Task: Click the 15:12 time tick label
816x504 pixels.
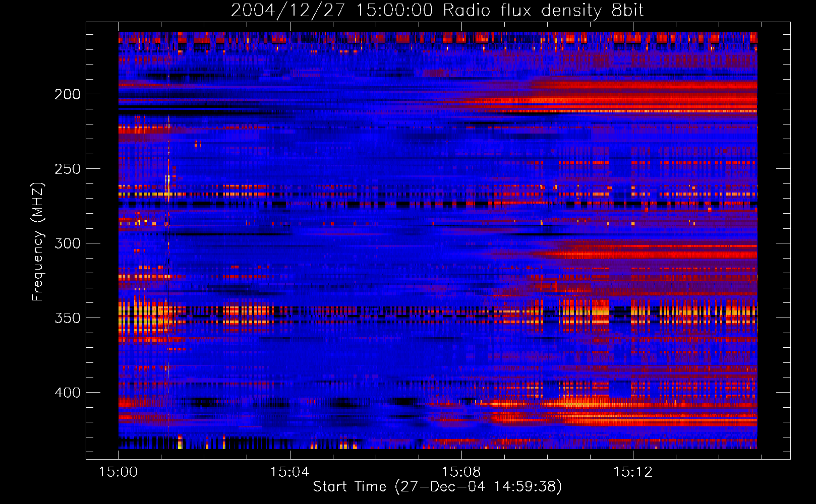Action: 632,472
